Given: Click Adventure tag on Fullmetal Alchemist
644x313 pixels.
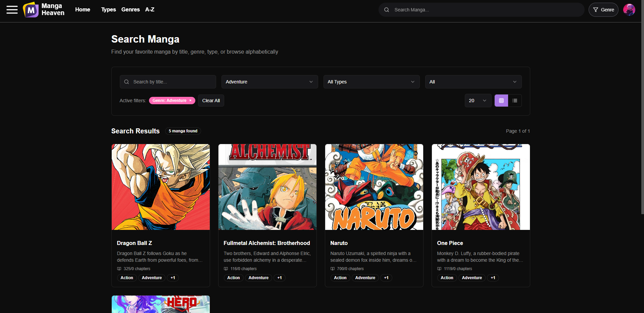Looking at the screenshot, I should (258, 278).
